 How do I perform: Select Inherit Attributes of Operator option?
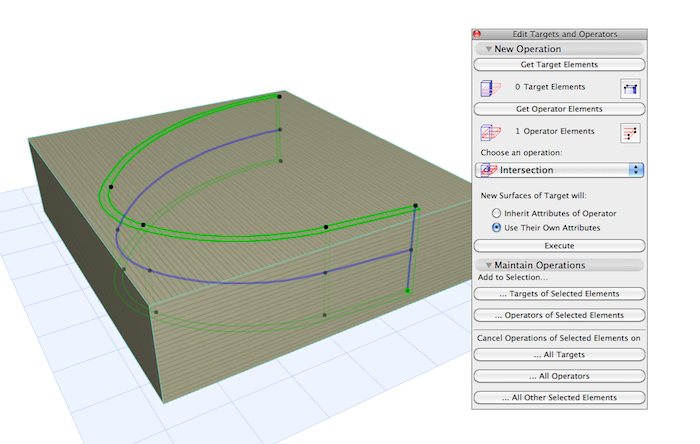[496, 213]
